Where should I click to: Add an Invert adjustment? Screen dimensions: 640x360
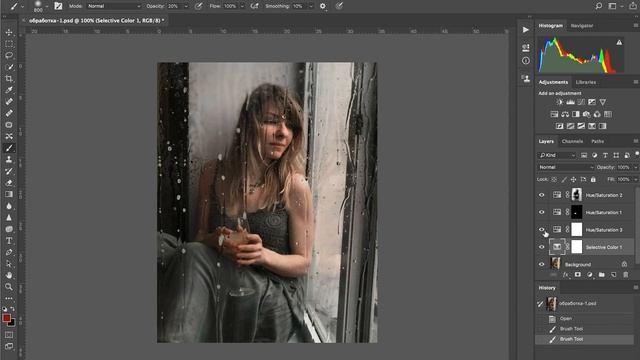(x=560, y=126)
